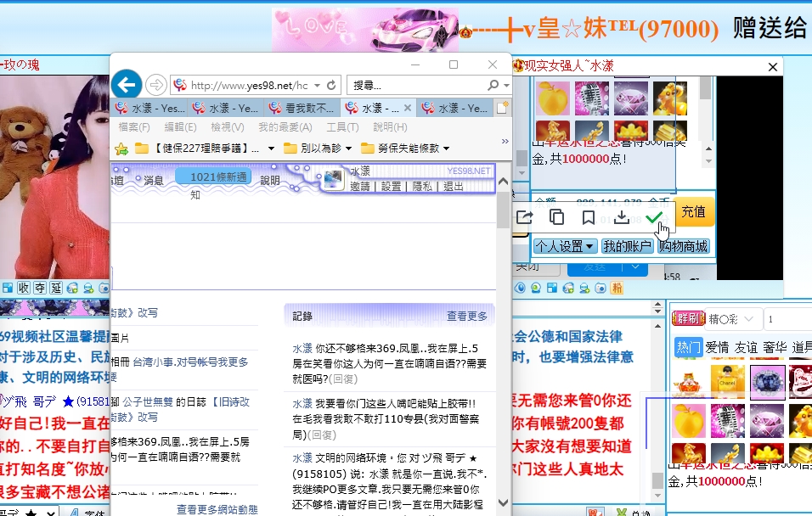Click the 1021條新通知 notification button

tap(212, 177)
